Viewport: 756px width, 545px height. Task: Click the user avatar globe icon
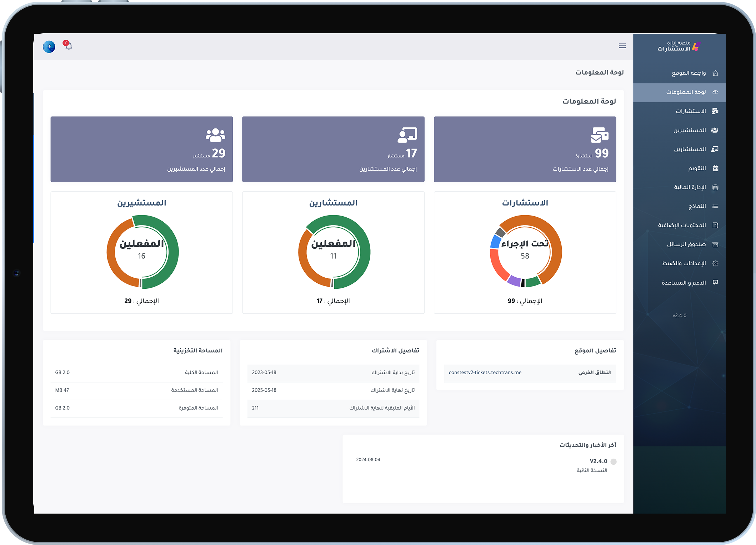(x=49, y=46)
